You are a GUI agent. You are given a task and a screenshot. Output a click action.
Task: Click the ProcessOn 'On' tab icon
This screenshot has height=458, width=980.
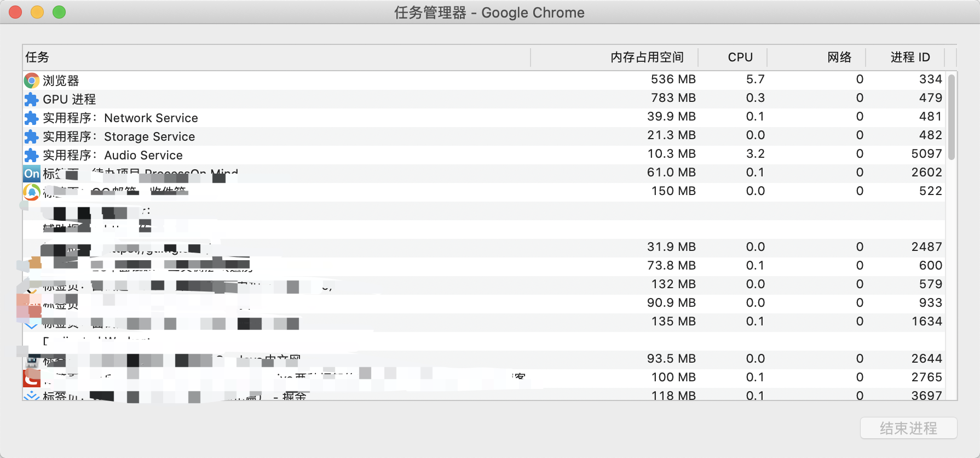32,174
